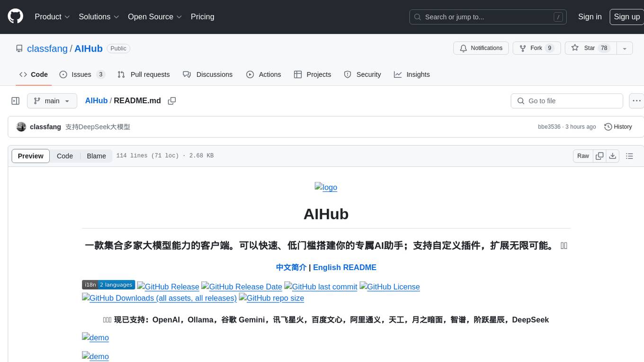The width and height of the screenshot is (644, 362).
Task: Open the second demo image link
Action: pyautogui.click(x=95, y=357)
